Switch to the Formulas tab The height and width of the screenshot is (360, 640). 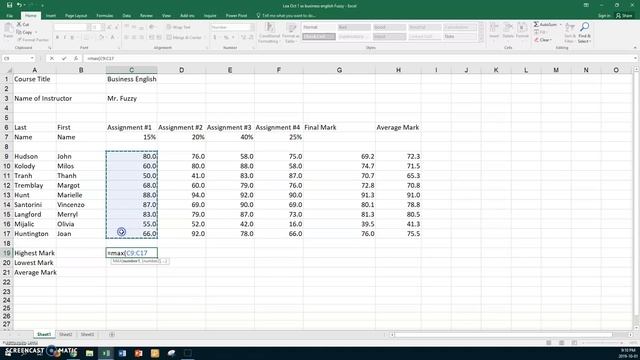coord(104,16)
